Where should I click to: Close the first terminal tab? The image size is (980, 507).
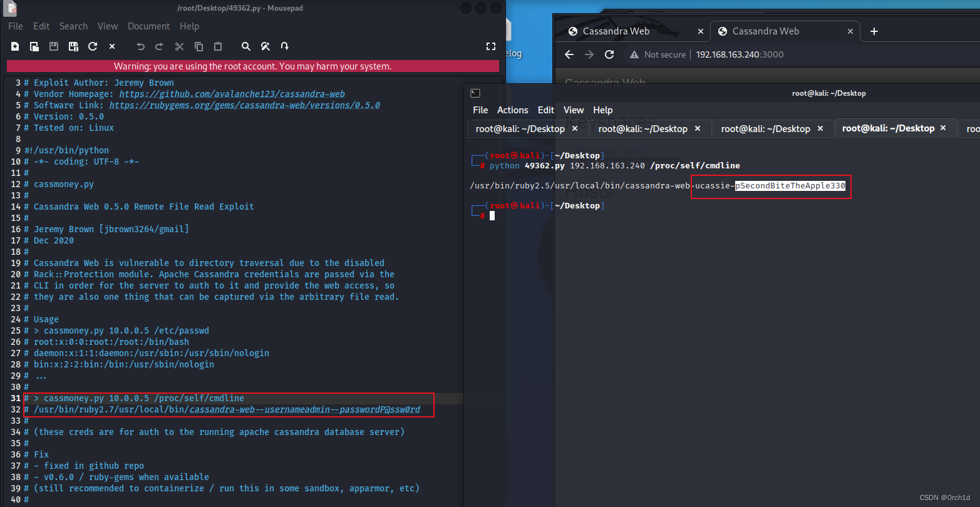pos(575,129)
